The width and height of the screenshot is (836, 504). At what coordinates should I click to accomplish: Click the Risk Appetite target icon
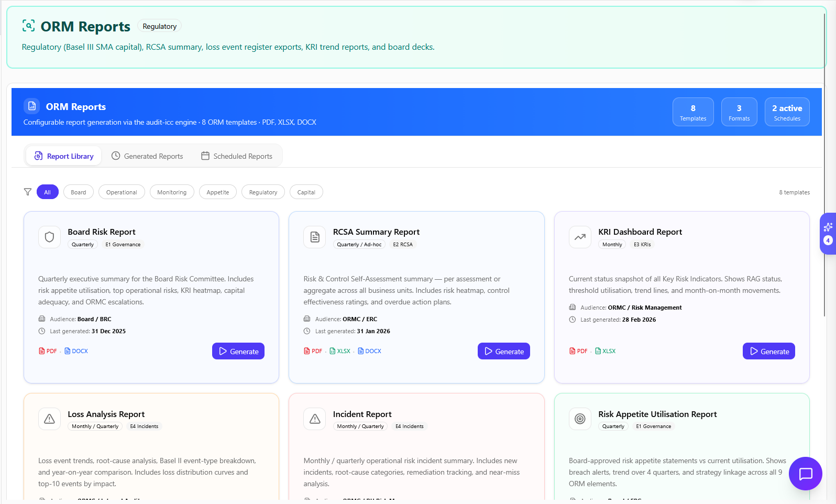click(580, 419)
